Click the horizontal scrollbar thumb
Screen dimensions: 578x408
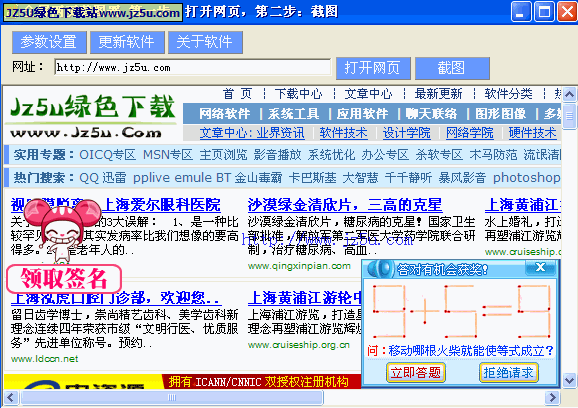172,398
